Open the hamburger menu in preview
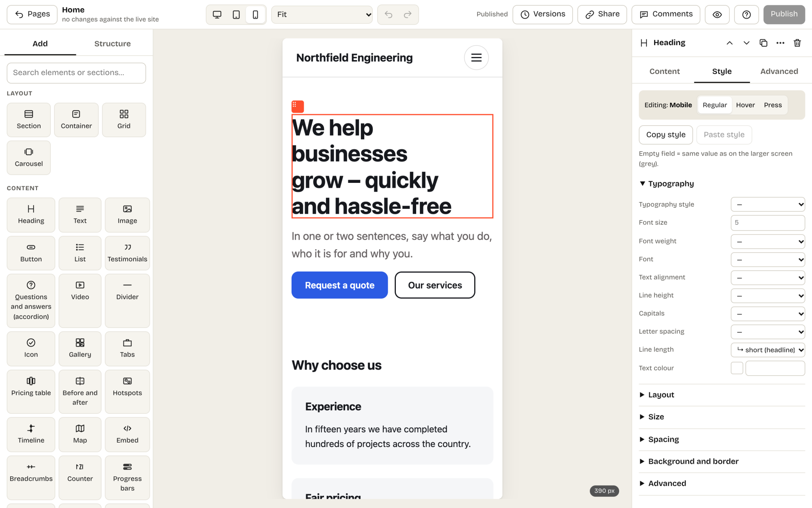 pos(476,58)
